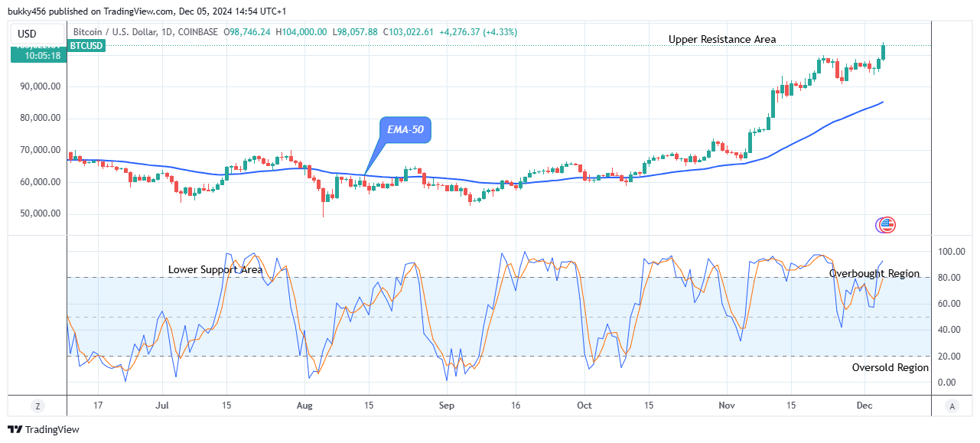Viewport: 980px width, 443px height.
Task: Click the 40.00 stochastic axis label
Action: click(x=948, y=330)
